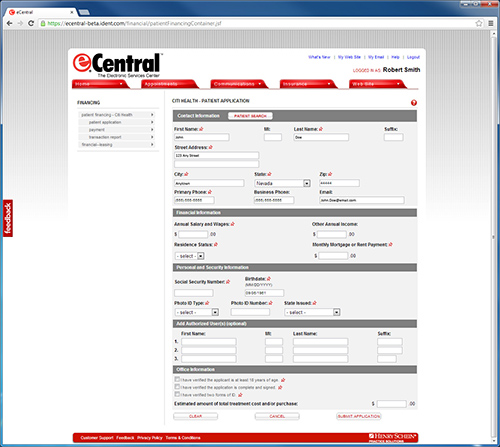
Task: Click the Business Phone field
Action: coord(274,200)
